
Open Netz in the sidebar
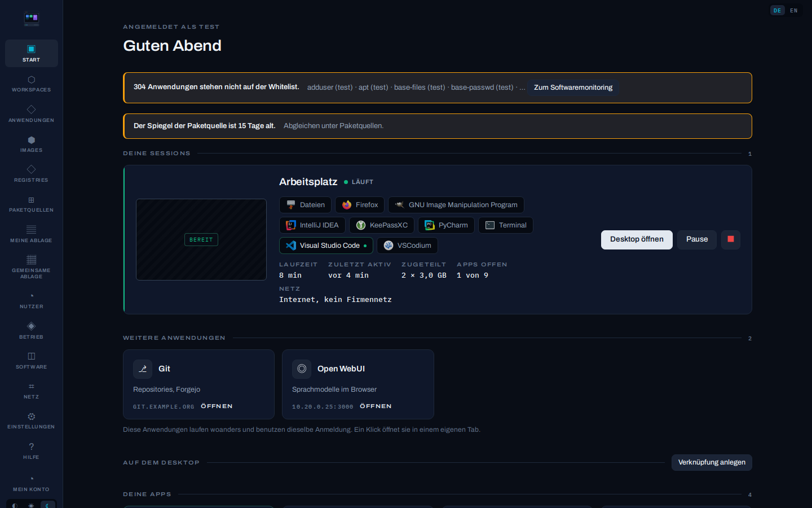[x=32, y=391]
